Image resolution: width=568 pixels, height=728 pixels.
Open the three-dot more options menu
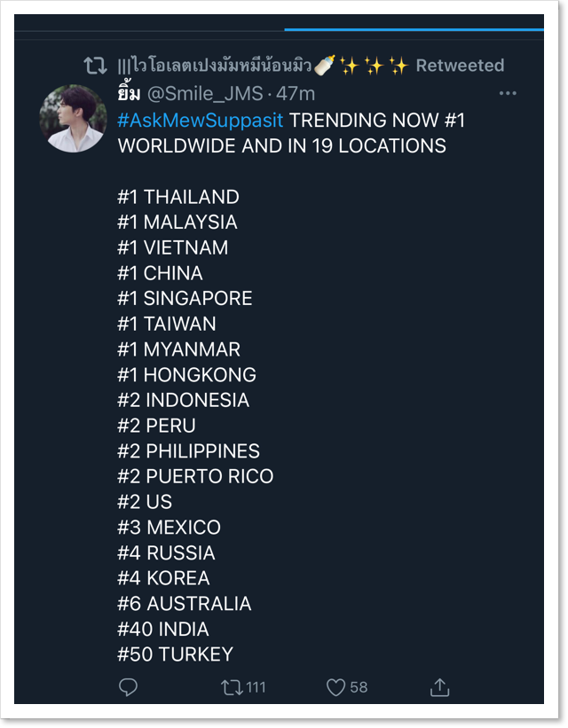click(508, 93)
